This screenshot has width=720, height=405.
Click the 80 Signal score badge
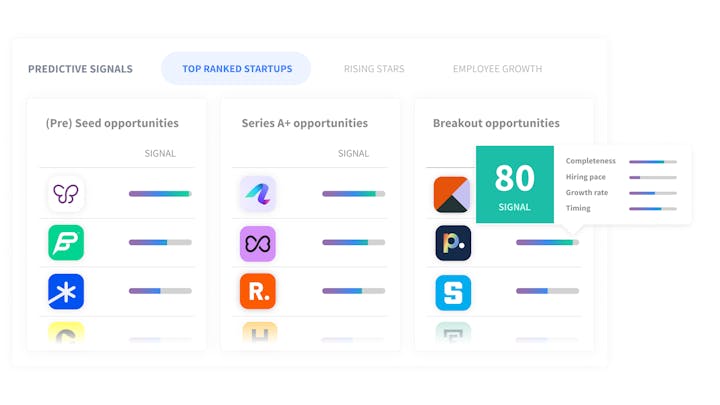coord(515,185)
